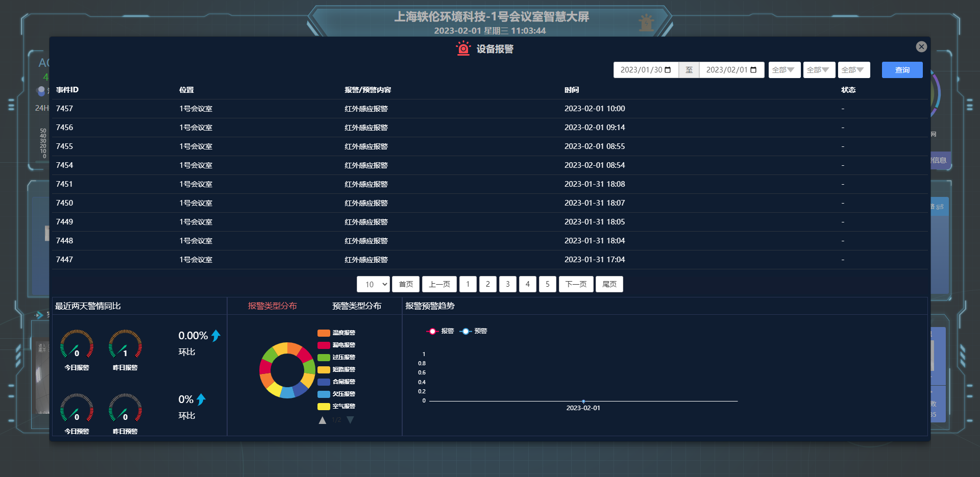This screenshot has height=477, width=980.
Task: Select the 报警类型分布 tab
Action: pos(273,306)
